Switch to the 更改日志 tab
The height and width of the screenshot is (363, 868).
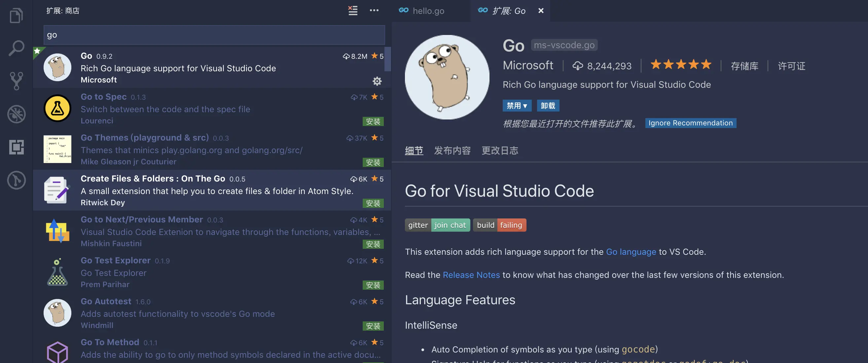tap(500, 150)
